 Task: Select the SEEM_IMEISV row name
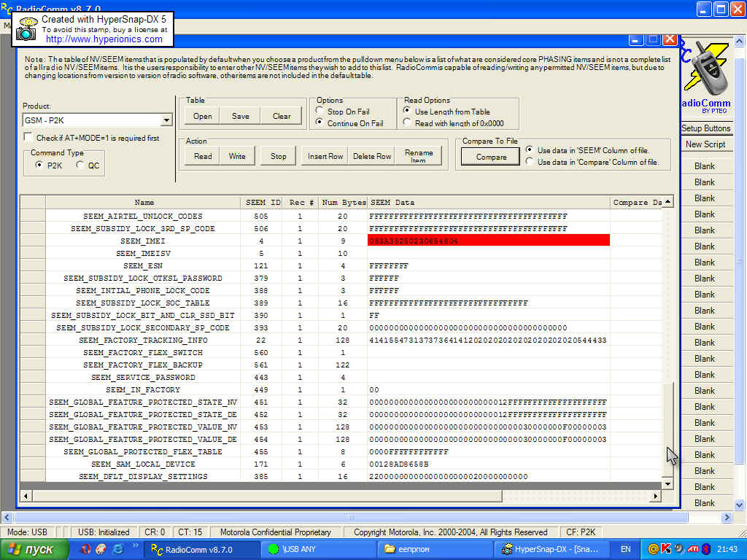[143, 253]
